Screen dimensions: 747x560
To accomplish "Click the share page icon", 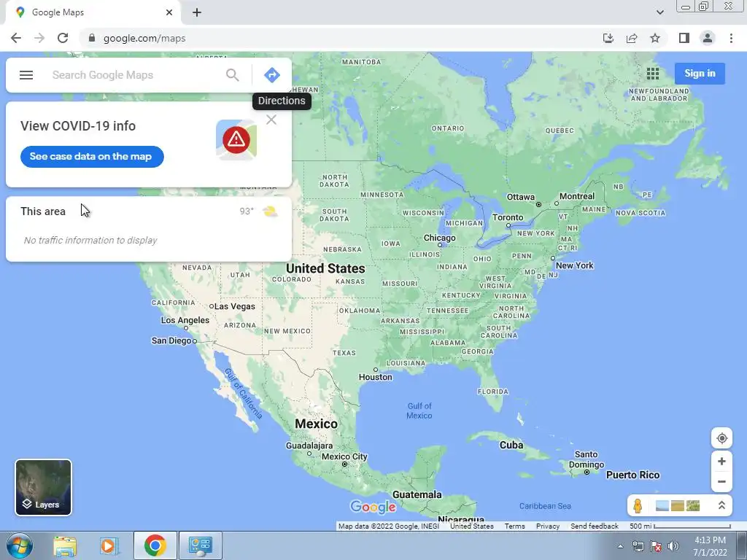I will [632, 38].
